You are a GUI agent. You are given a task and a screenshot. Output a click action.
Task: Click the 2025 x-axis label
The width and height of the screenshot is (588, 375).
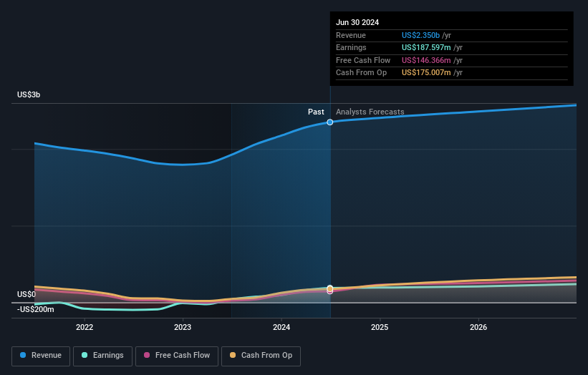tap(380, 327)
